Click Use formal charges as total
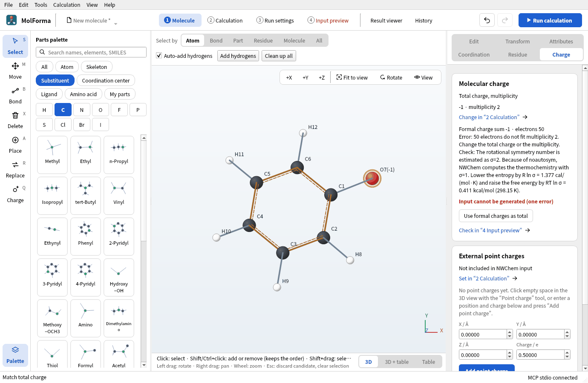The image size is (588, 383). point(496,216)
